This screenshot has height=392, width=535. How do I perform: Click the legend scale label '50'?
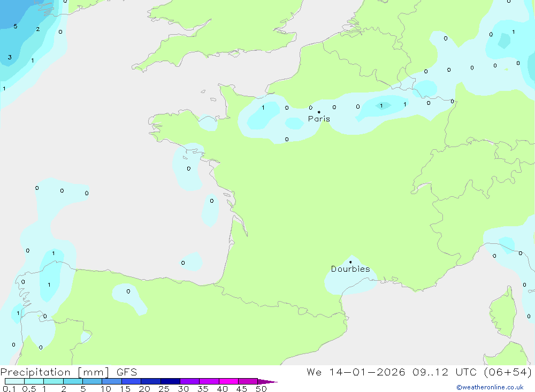[261, 389]
